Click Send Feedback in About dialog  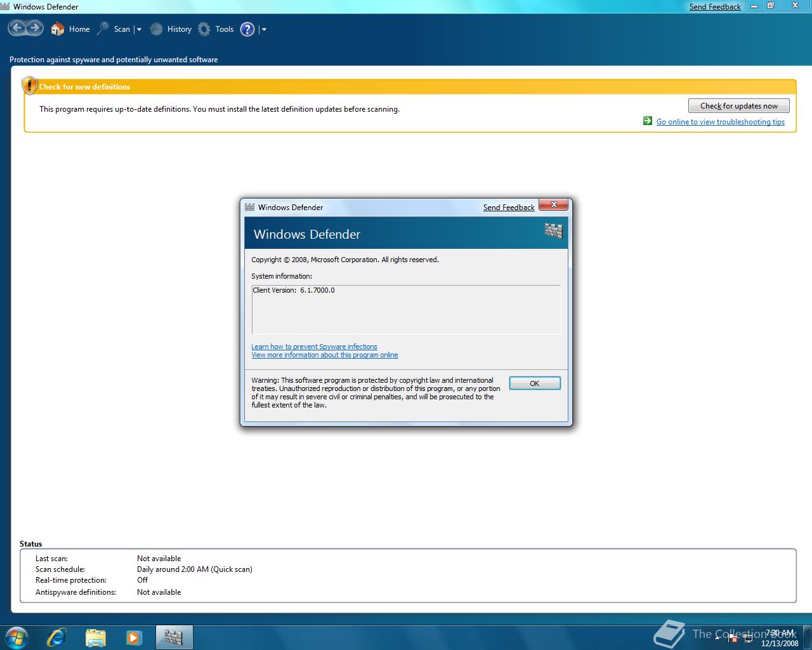coord(509,208)
